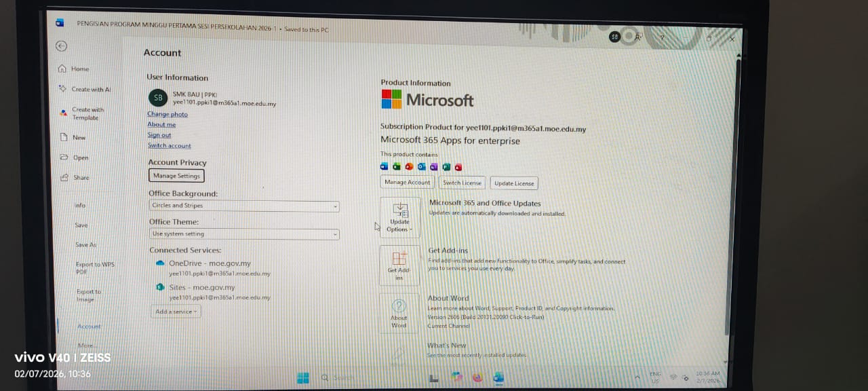Click the Copilot icon on the taskbar
Image resolution: width=868 pixels, height=391 pixels.
tap(456, 377)
